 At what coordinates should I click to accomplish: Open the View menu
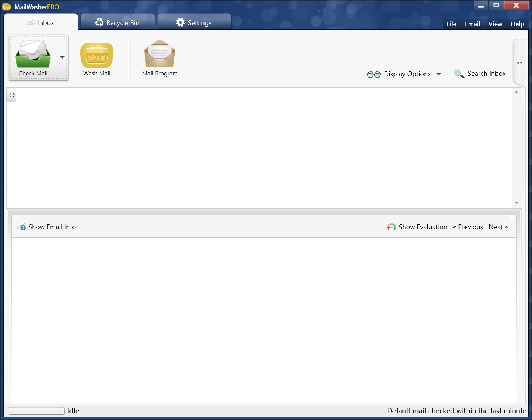click(495, 24)
